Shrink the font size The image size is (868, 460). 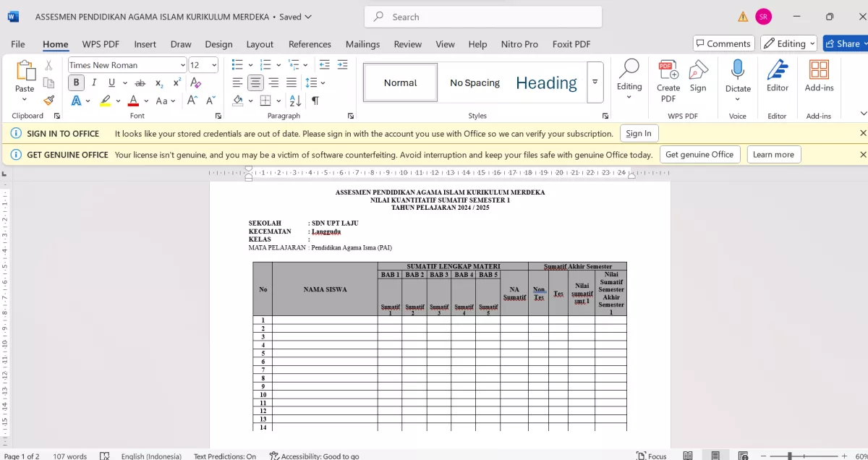210,101
